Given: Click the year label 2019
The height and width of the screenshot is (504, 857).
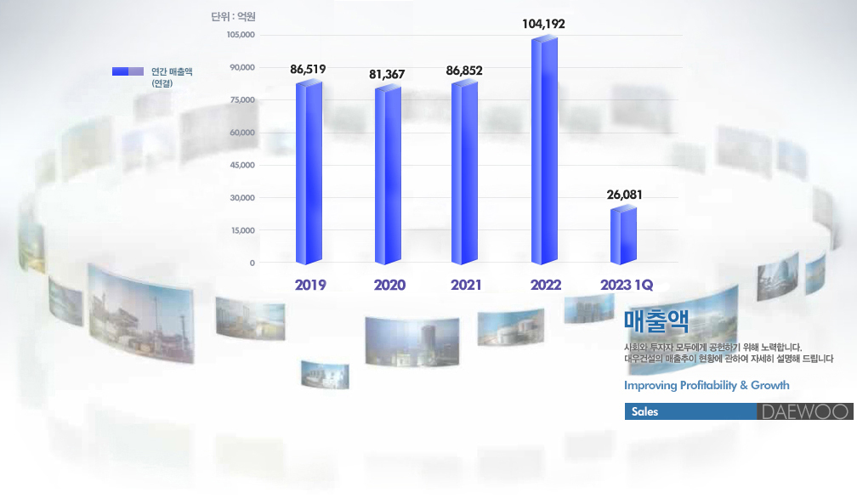Looking at the screenshot, I should pyautogui.click(x=309, y=285).
